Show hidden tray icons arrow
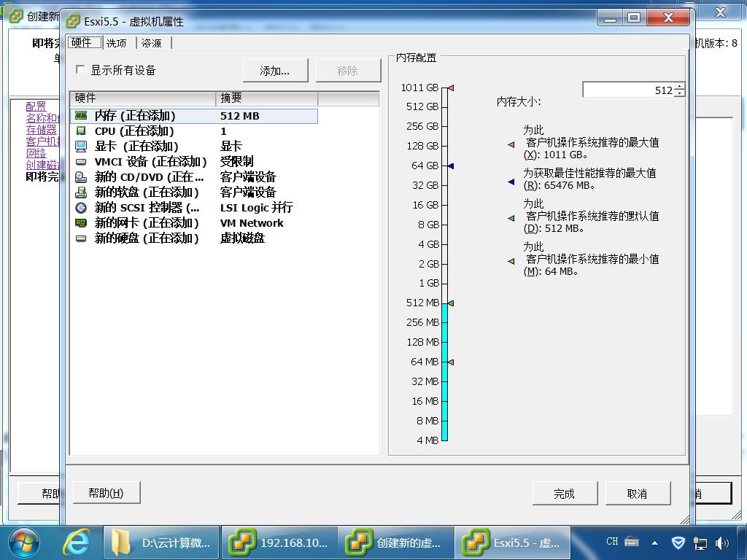 pyautogui.click(x=655, y=542)
